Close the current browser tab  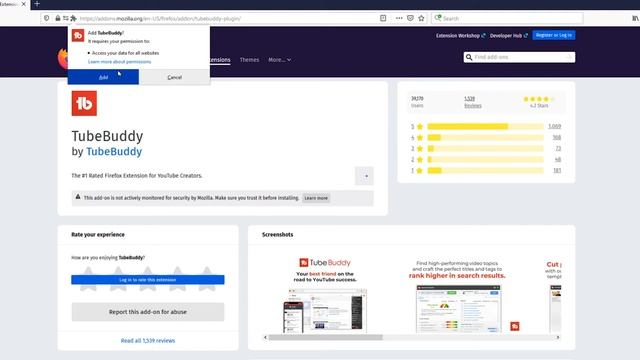coord(23,4)
